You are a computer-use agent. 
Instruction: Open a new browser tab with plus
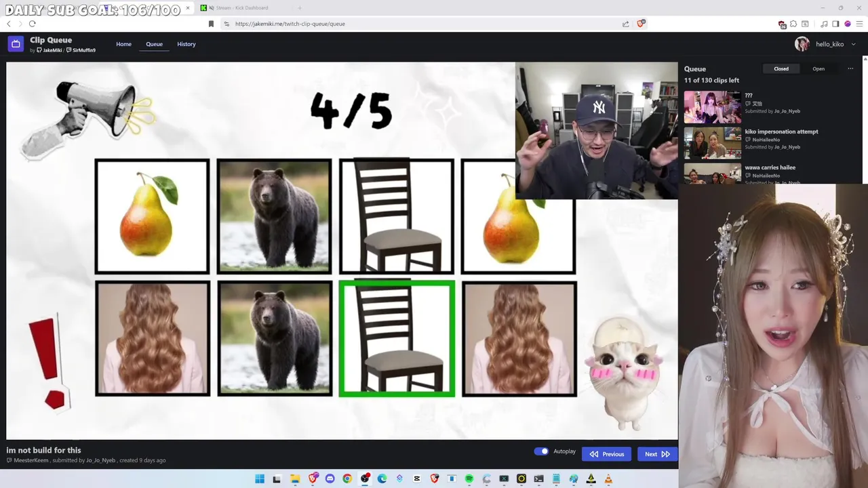pyautogui.click(x=299, y=7)
